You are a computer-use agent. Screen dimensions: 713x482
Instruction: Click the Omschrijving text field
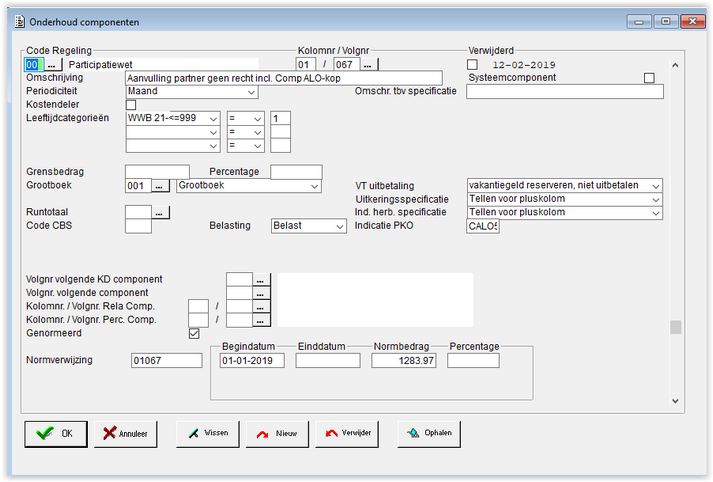(x=283, y=78)
